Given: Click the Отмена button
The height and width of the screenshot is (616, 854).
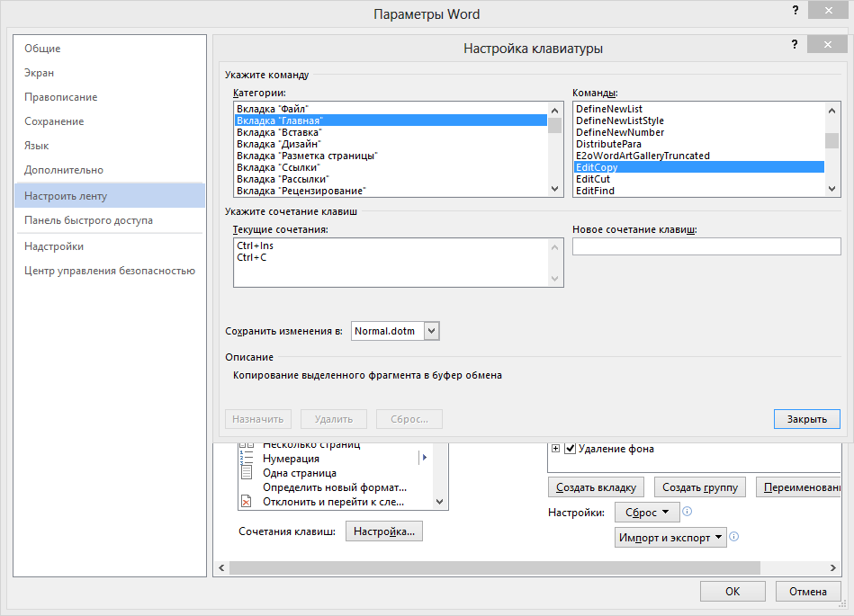Looking at the screenshot, I should click(x=808, y=592).
